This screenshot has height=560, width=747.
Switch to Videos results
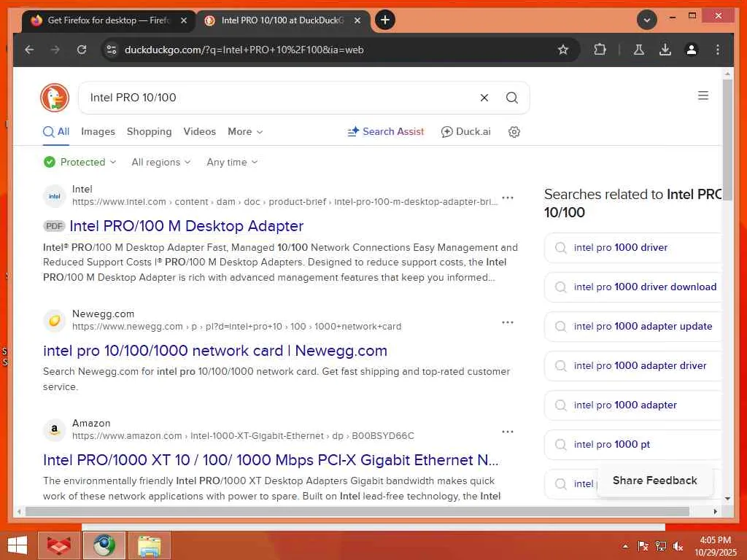tap(200, 132)
